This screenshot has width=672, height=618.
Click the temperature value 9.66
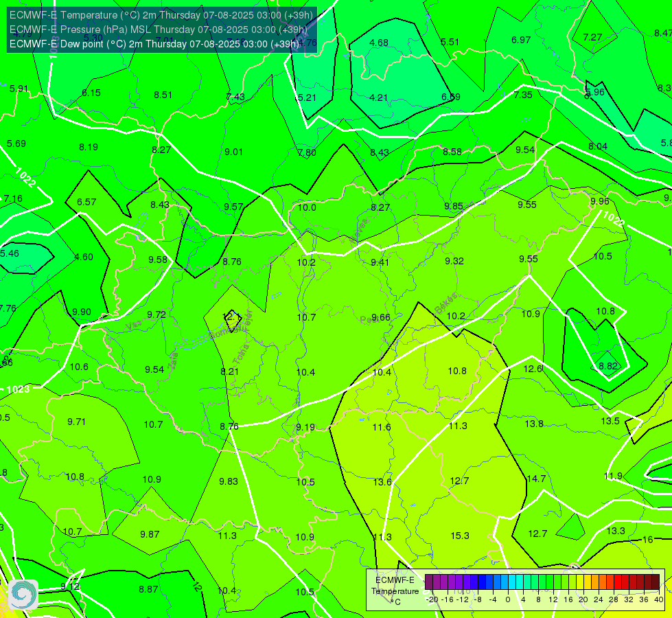(x=380, y=317)
